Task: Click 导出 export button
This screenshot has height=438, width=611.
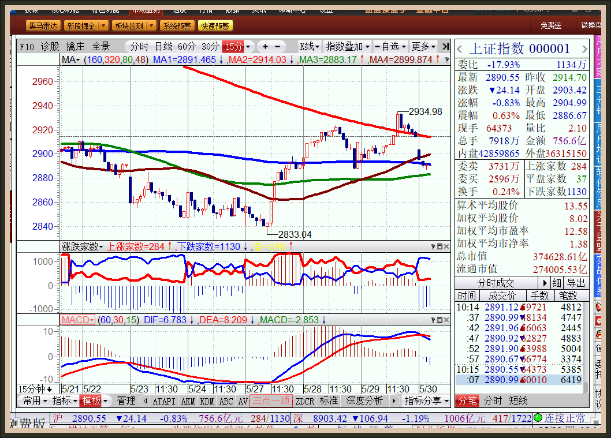Action: [x=576, y=283]
